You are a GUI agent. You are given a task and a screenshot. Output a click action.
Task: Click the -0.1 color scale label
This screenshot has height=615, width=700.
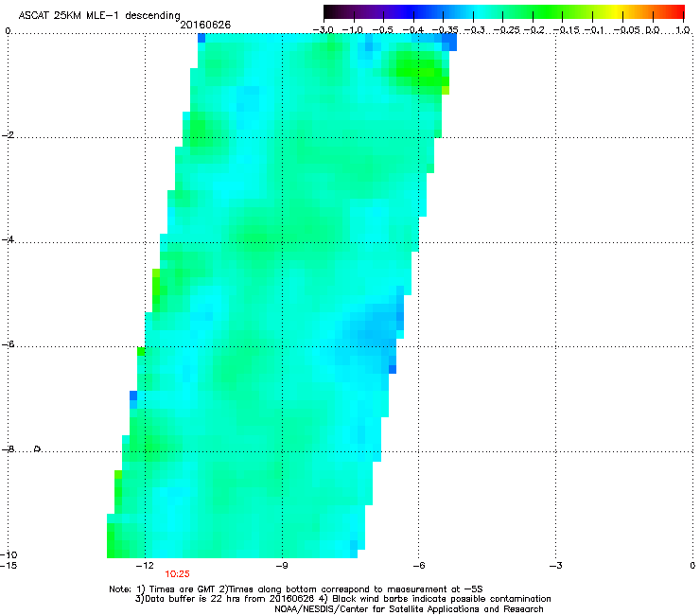tap(594, 30)
